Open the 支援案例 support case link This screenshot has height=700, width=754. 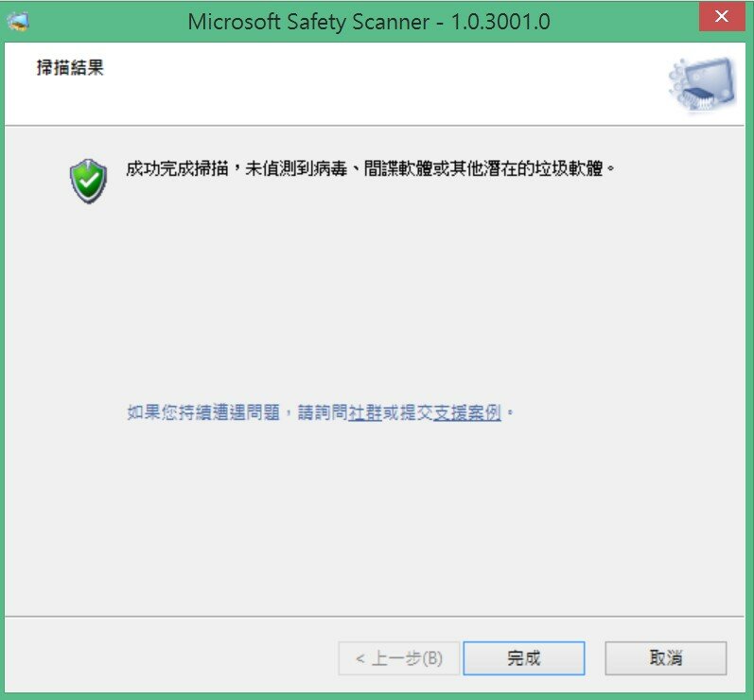(467, 412)
